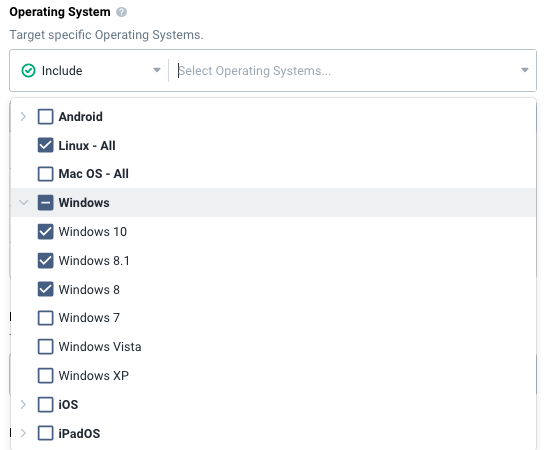Viewport: 544px width, 450px height.
Task: Collapse the Windows group chevron
Action: click(x=23, y=203)
